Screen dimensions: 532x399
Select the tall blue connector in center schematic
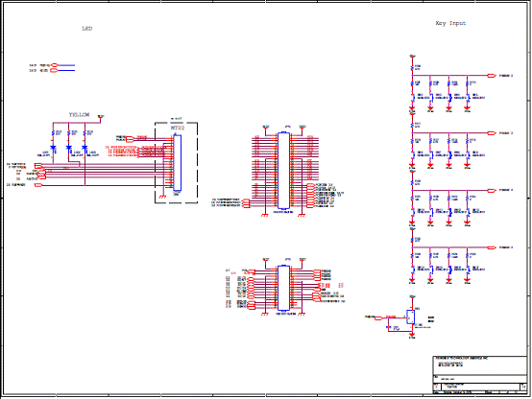coord(283,171)
